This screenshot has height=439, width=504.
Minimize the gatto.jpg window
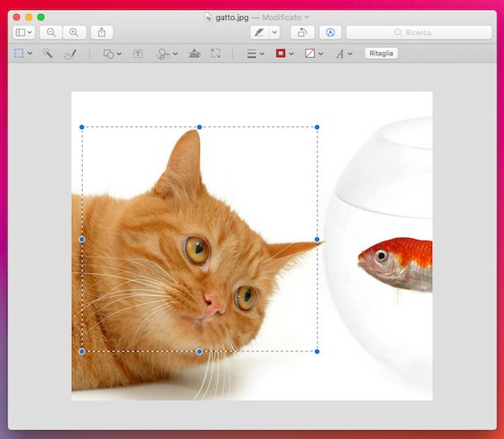point(29,17)
